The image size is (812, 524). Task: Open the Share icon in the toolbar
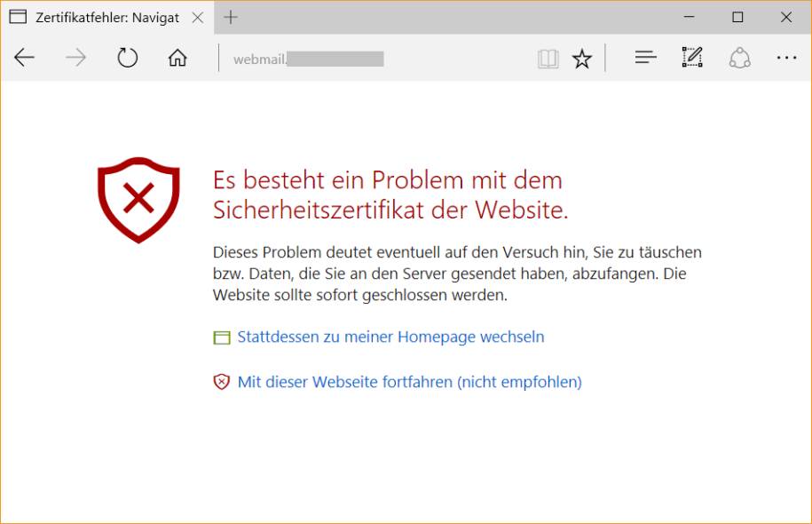tap(739, 58)
